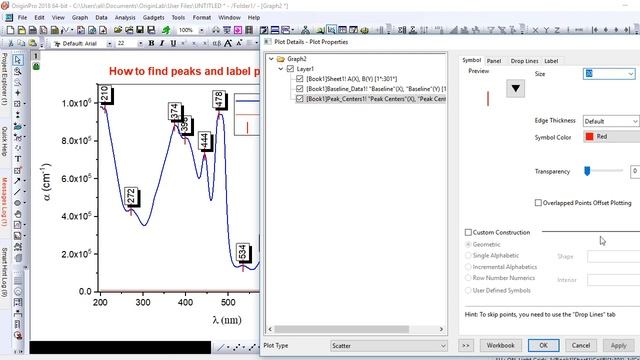This screenshot has height=360, width=640.
Task: Click the New Folder toolbar icon
Action: coord(21,30)
